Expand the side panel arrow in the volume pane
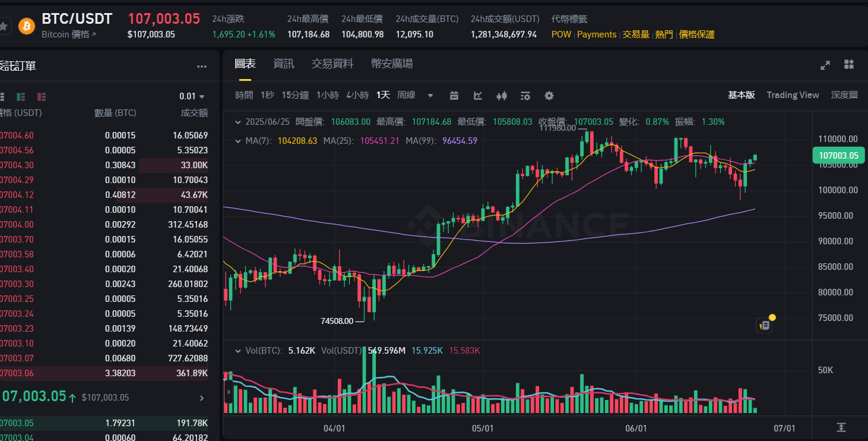Screen dimensions: 868x441 click(x=229, y=392)
